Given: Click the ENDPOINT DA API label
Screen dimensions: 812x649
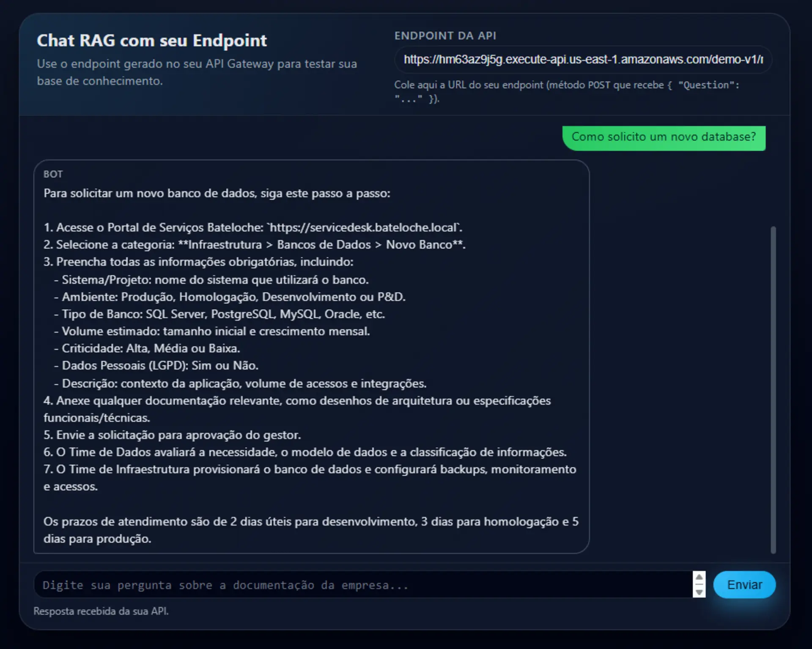Looking at the screenshot, I should pyautogui.click(x=445, y=36).
